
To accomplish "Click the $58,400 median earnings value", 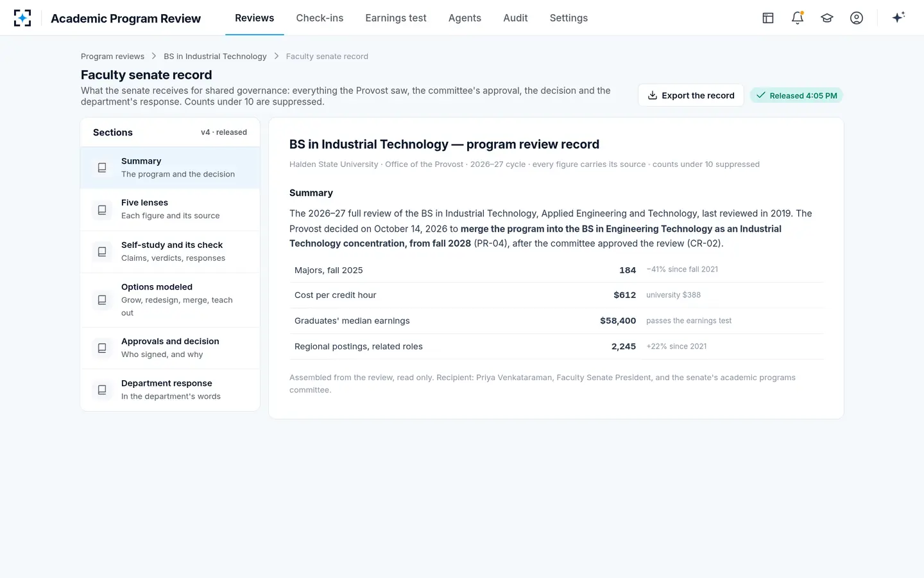I will pos(618,320).
